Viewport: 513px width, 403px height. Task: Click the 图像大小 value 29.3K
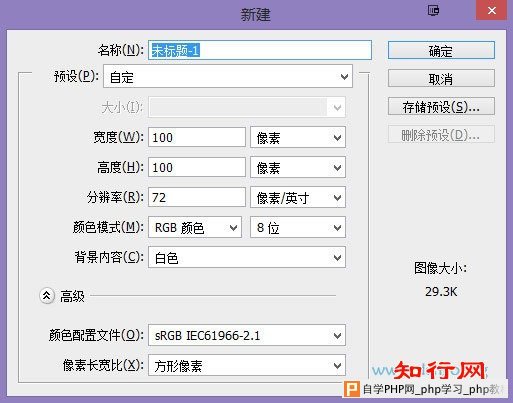point(441,292)
